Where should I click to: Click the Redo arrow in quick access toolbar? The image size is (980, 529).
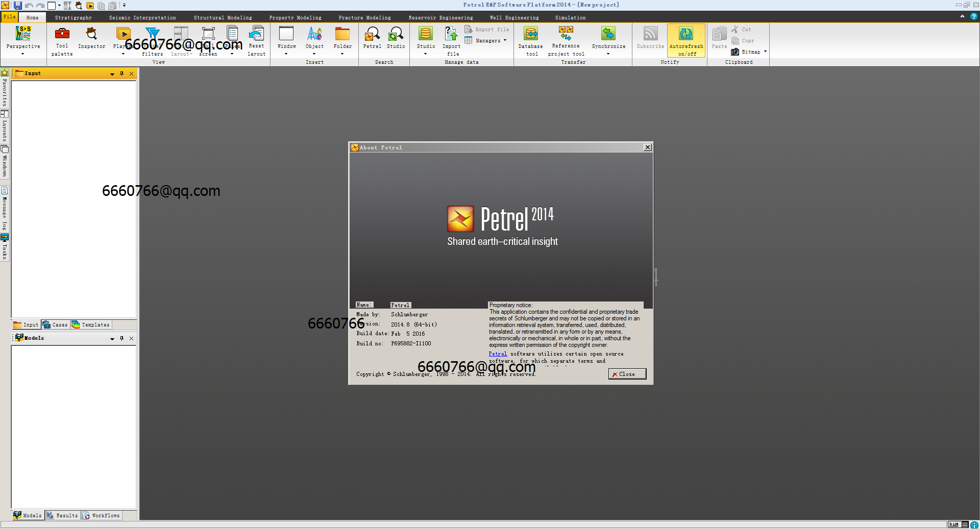(x=40, y=6)
